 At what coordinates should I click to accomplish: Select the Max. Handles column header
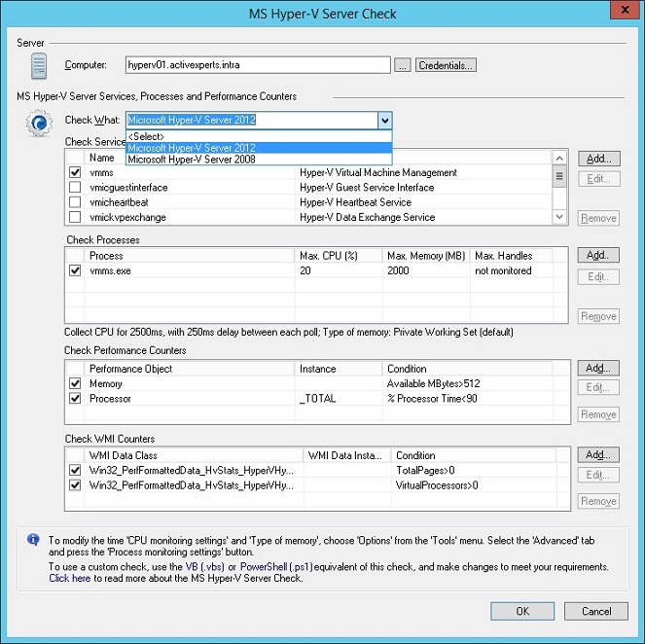point(512,256)
